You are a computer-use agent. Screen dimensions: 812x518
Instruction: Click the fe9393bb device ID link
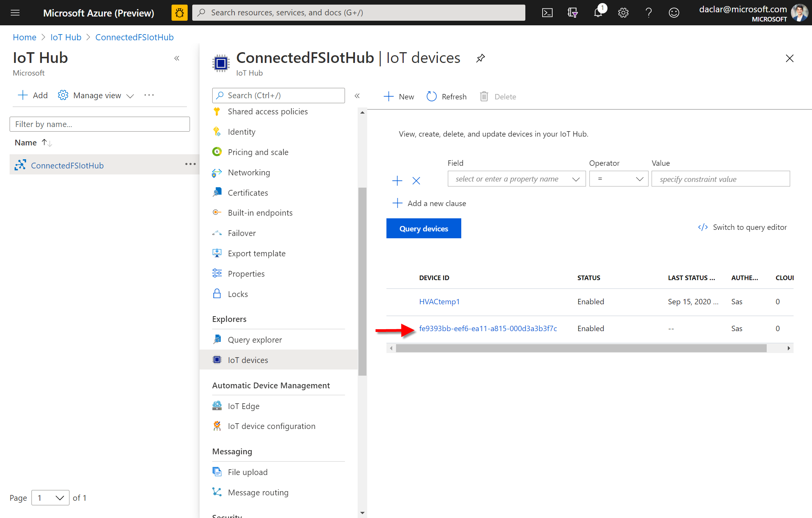[x=487, y=328]
